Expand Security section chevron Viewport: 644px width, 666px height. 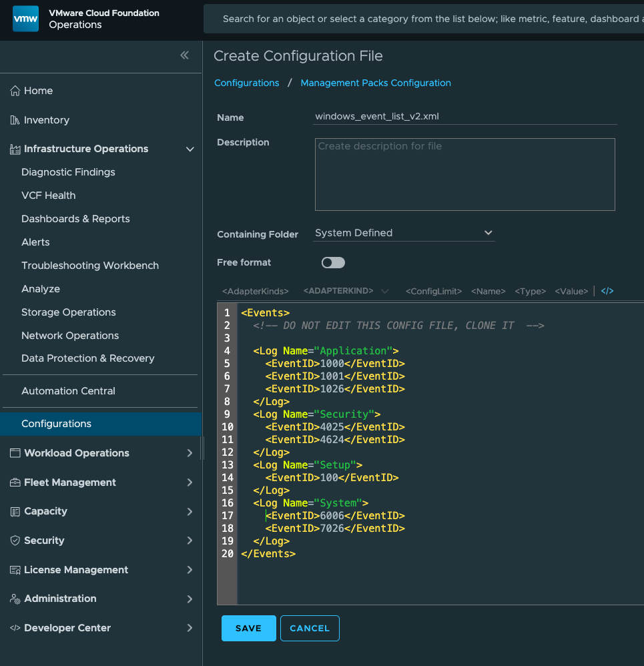click(190, 541)
